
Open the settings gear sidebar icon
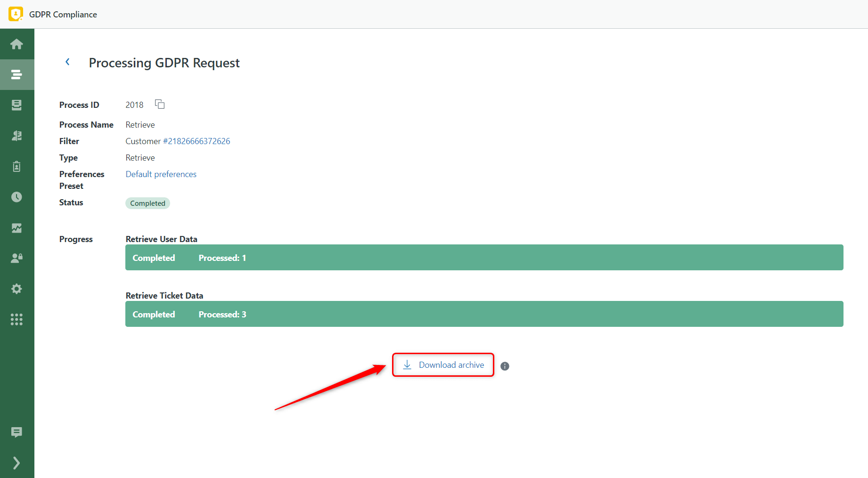16,289
